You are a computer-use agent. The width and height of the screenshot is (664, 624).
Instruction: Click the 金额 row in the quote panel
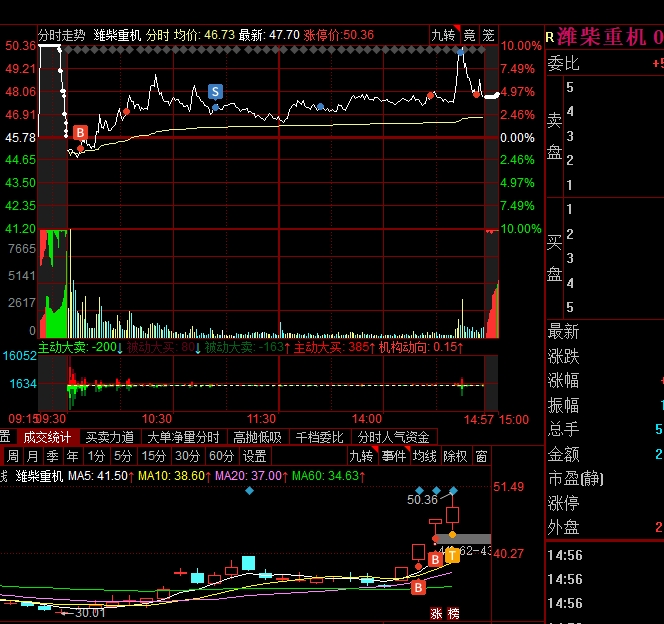pos(605,454)
